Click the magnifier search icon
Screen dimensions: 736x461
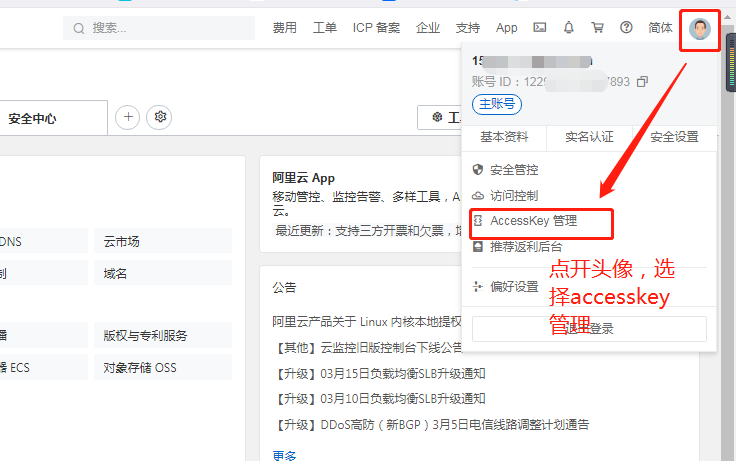pos(79,29)
